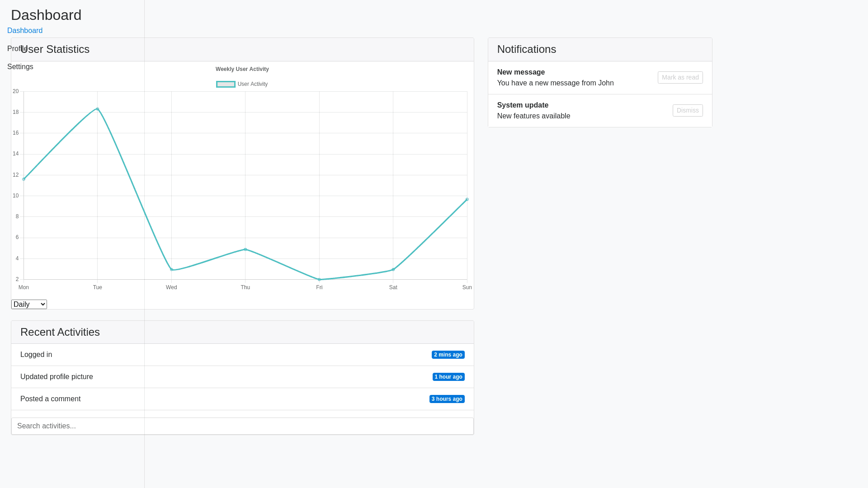Select the Posted a comment activity
Image resolution: width=868 pixels, height=488 pixels.
[x=50, y=399]
